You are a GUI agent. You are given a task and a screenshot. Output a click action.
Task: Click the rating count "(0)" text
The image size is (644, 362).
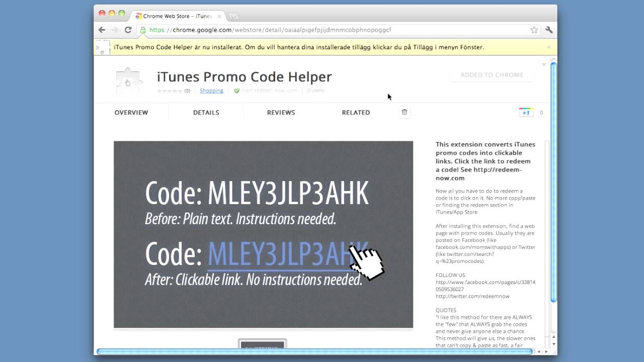coord(187,91)
